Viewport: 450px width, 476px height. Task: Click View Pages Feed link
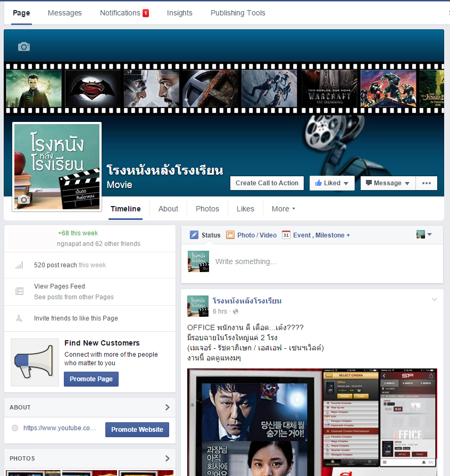(x=60, y=286)
